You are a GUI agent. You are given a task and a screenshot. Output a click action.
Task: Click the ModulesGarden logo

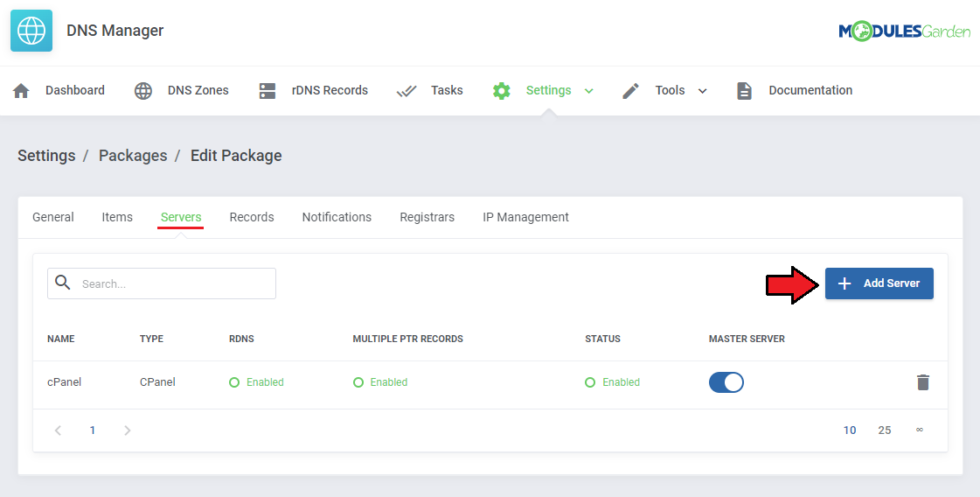pos(904,31)
